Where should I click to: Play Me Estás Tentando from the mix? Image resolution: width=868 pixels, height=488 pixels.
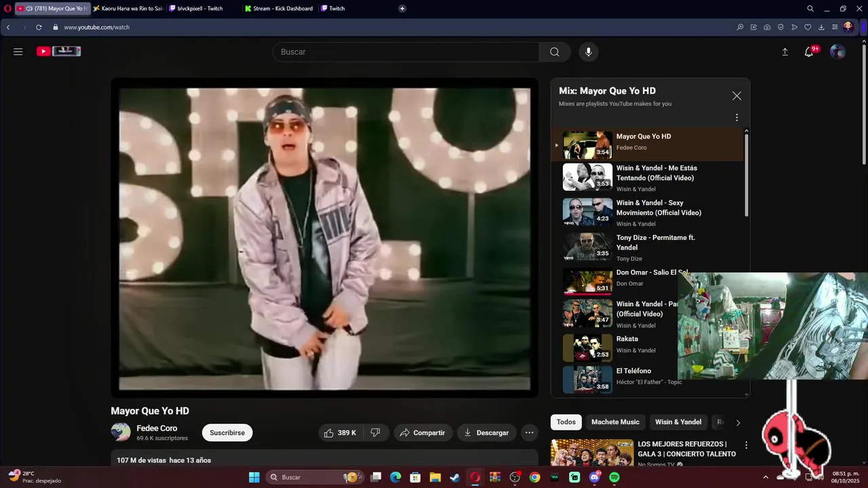(x=648, y=178)
